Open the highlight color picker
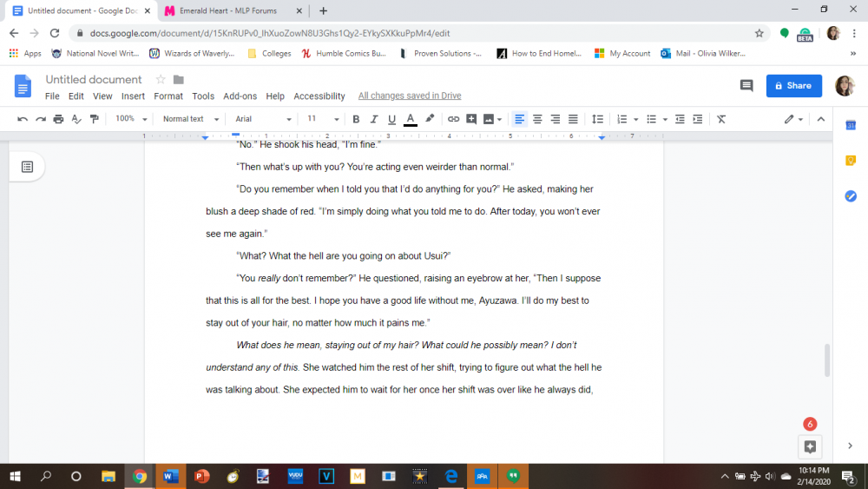The height and width of the screenshot is (489, 868). pos(430,119)
